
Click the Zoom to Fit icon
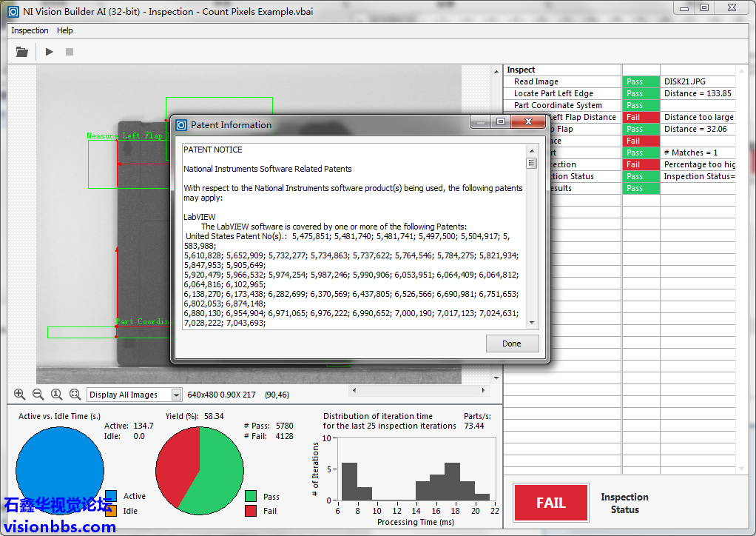tap(75, 395)
